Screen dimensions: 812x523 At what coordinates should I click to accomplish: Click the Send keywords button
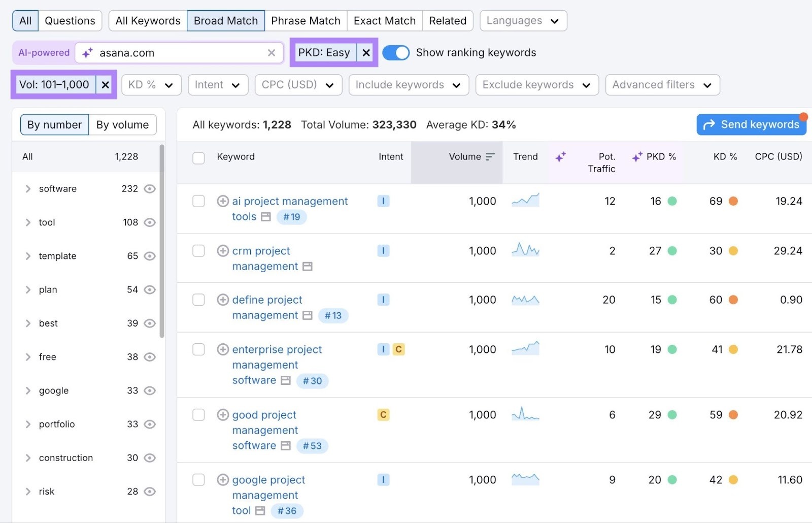point(752,124)
